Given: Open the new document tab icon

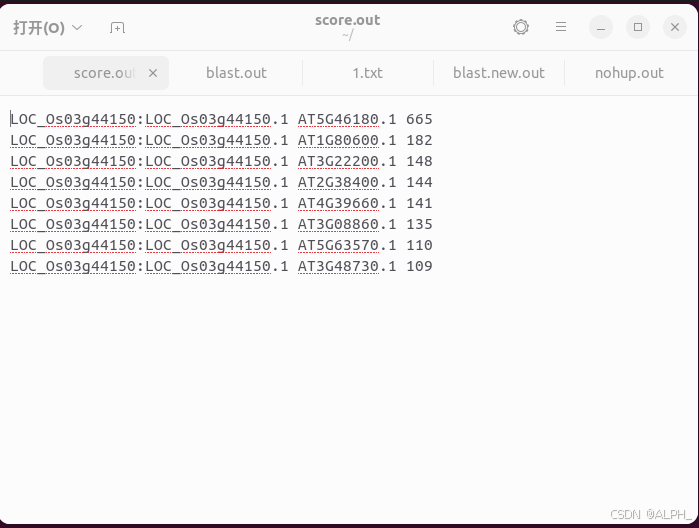Looking at the screenshot, I should [x=117, y=28].
